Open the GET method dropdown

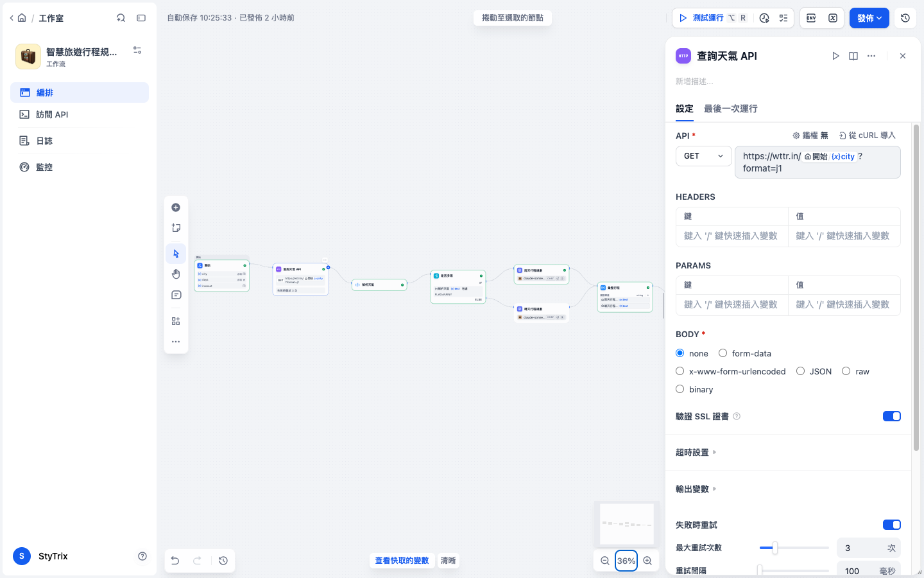(704, 156)
